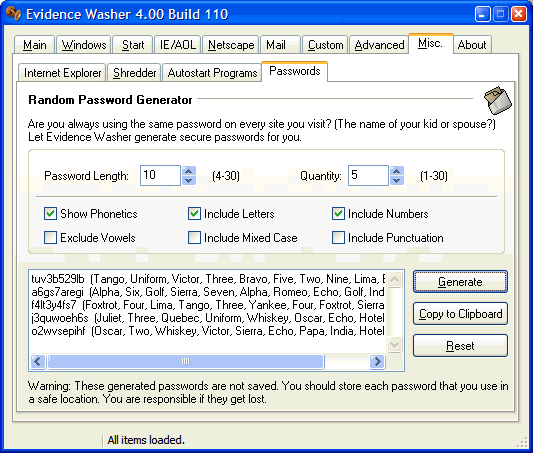The height and width of the screenshot is (453, 533).
Task: Click the Evidence Washer title bar icon
Action: coord(14,14)
